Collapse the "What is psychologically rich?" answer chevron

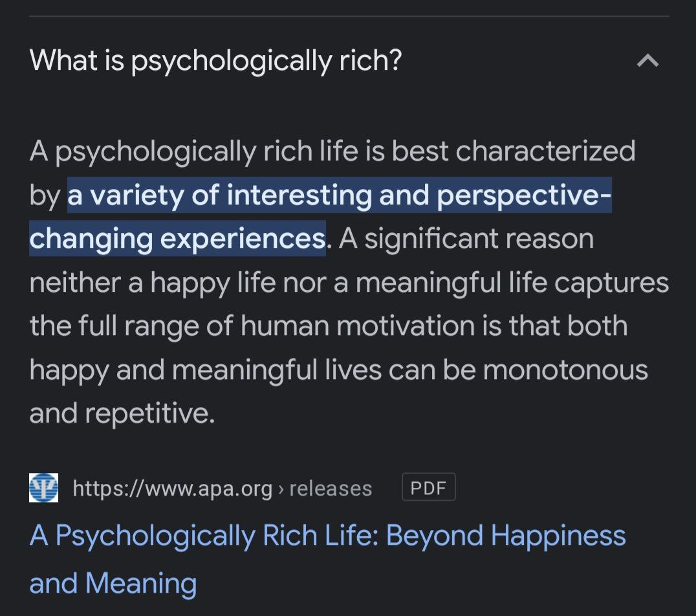(x=647, y=60)
